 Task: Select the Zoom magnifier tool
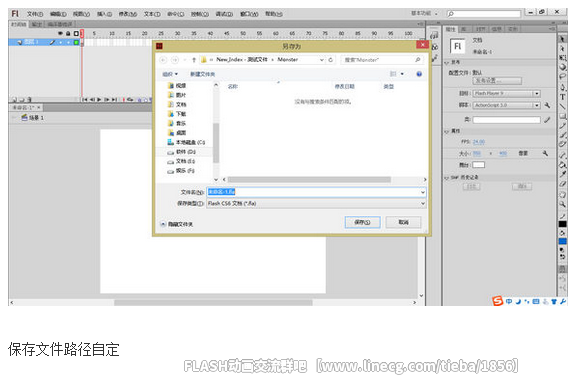[x=562, y=204]
